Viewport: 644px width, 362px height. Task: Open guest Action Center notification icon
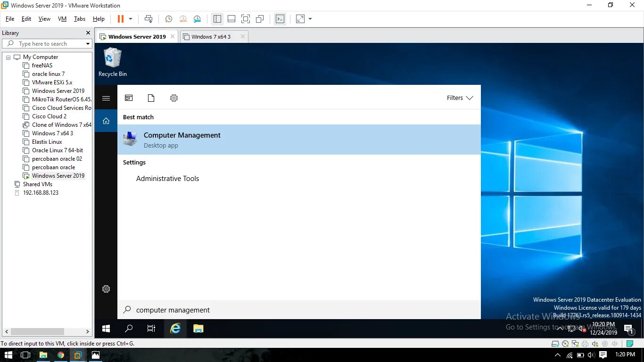click(628, 329)
